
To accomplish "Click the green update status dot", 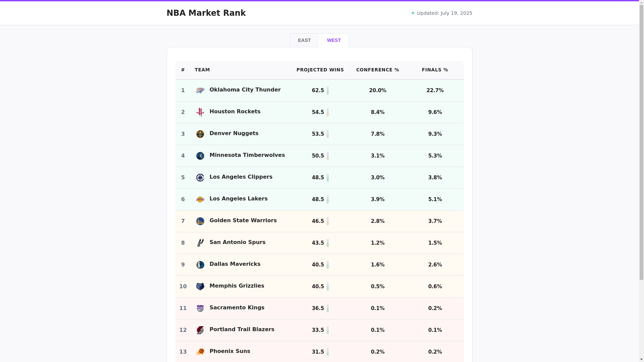I will [413, 13].
